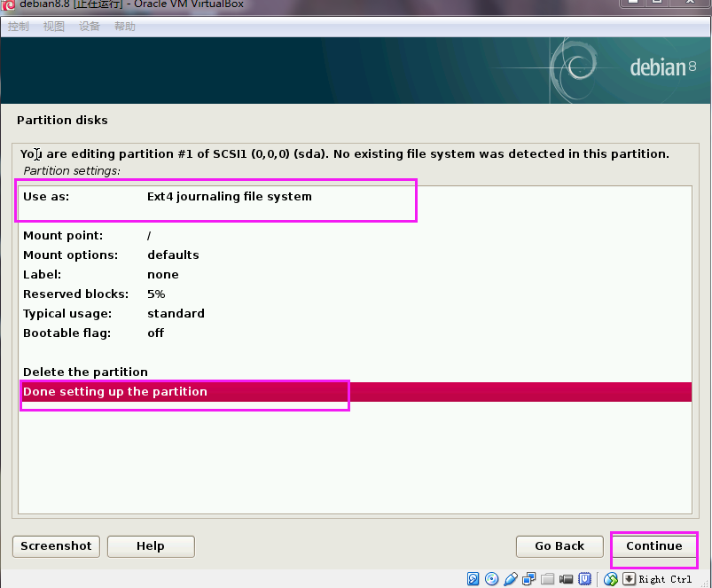Screen dimensions: 712x588
Task: Click the keyboard capture arrow icon
Action: (629, 579)
